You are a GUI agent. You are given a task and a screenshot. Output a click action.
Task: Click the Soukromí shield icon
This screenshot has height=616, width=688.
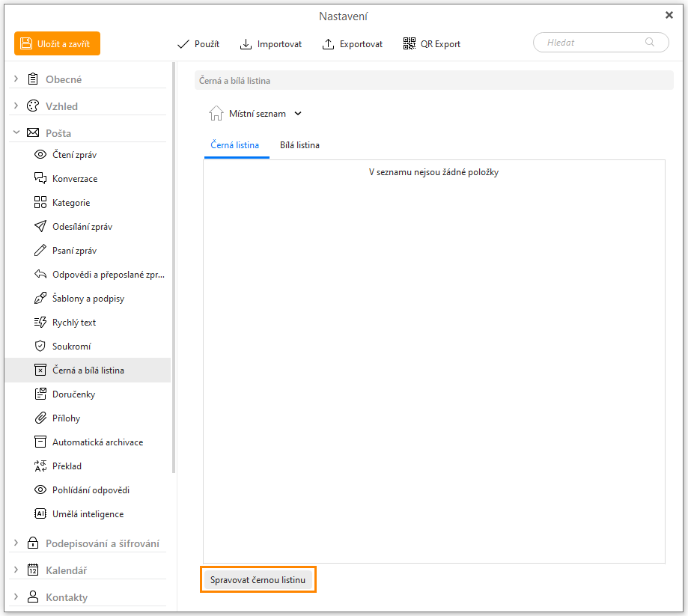click(x=40, y=346)
